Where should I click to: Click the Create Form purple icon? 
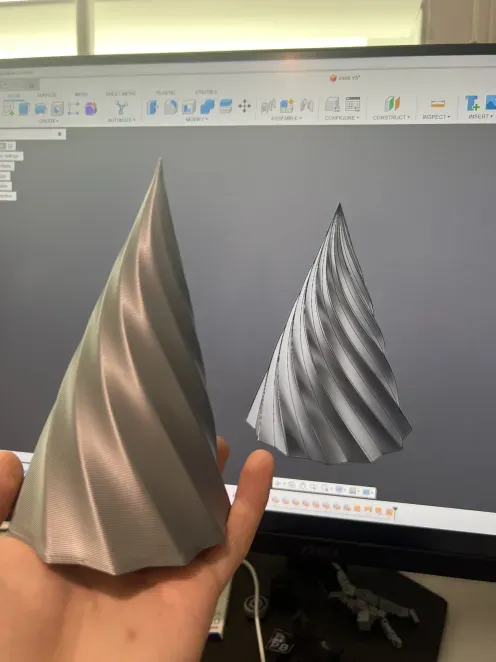(91, 109)
